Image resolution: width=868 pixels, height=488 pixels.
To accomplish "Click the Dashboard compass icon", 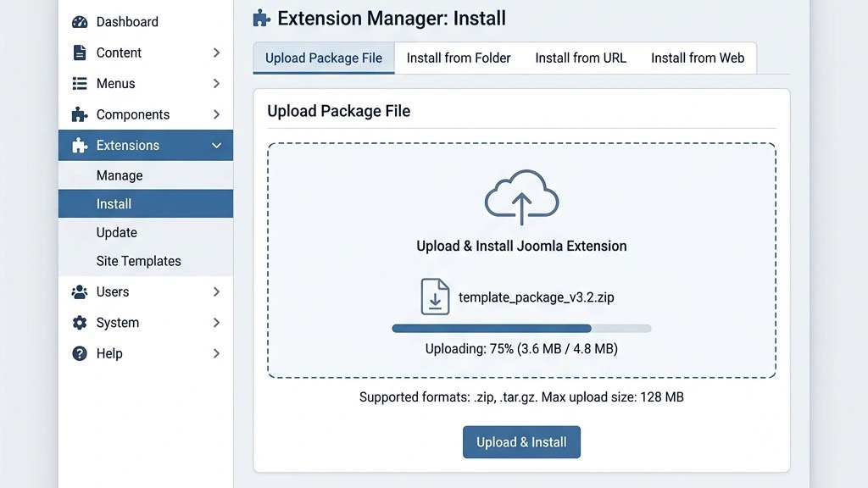I will point(80,21).
